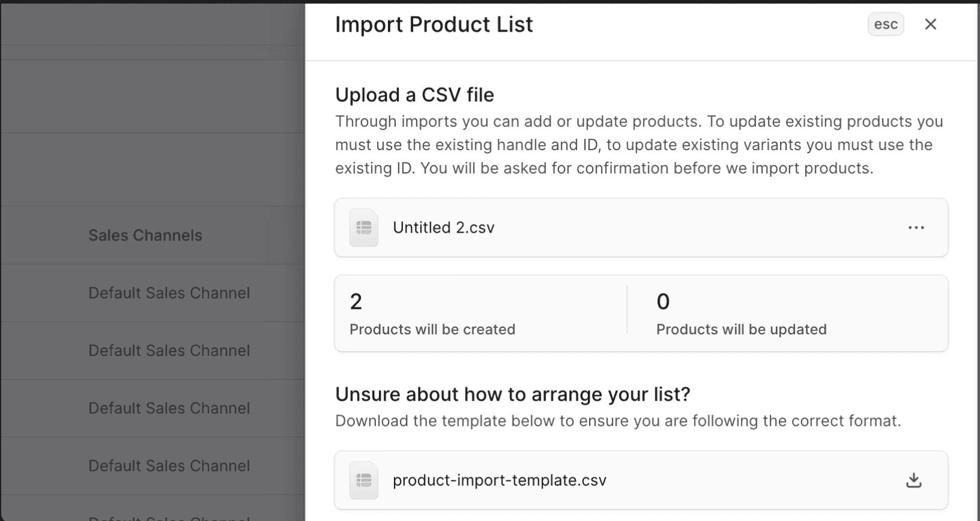This screenshot has width=980, height=521.
Task: Open the ellipsis options menu for Untitled 2.csv
Action: pos(915,227)
